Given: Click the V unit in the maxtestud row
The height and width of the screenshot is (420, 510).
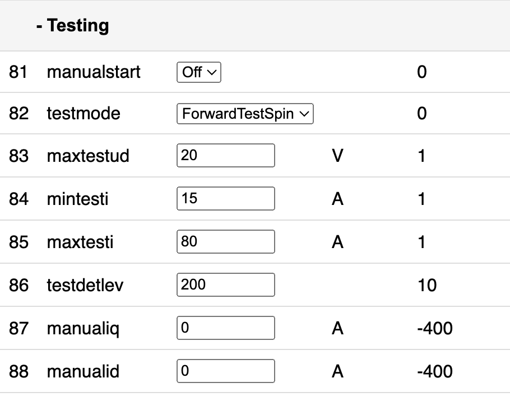Looking at the screenshot, I should 337,156.
